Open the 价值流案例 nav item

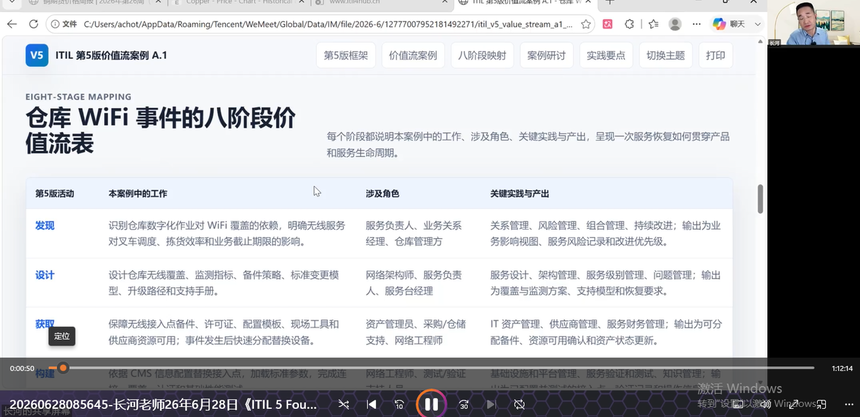(413, 55)
